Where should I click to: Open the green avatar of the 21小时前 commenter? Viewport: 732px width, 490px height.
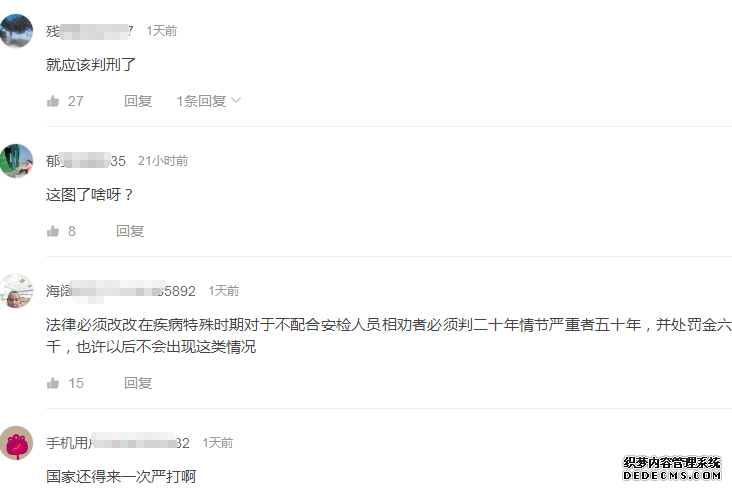coord(16,161)
